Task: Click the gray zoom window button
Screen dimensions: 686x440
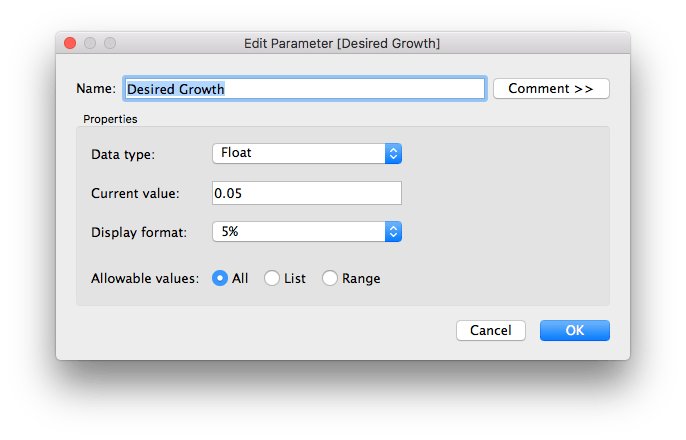Action: (110, 43)
